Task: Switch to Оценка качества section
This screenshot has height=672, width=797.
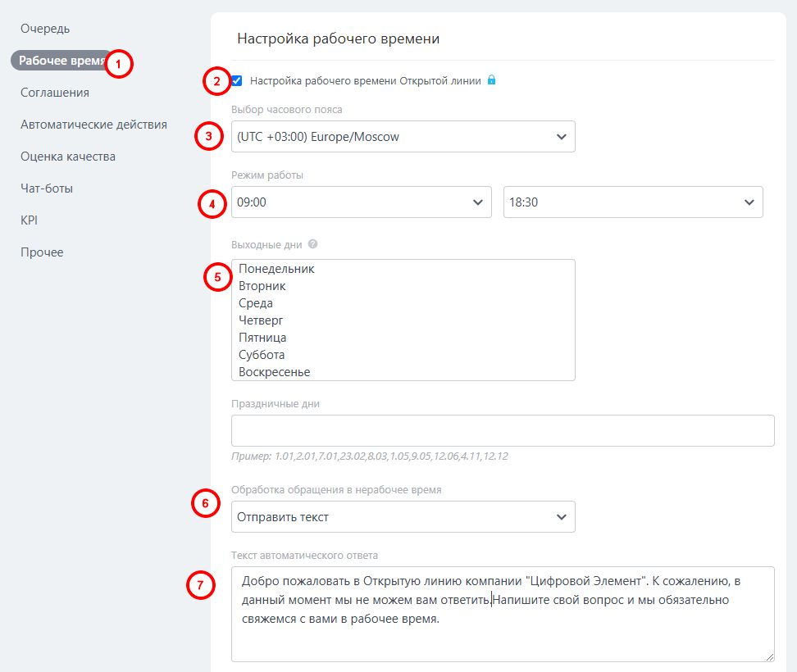Action: pyautogui.click(x=68, y=157)
